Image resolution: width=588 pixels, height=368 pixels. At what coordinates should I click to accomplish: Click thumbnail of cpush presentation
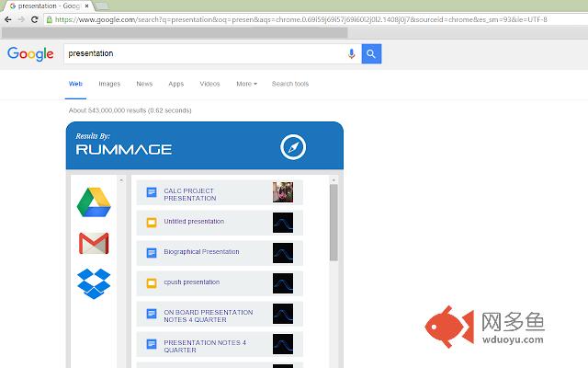283,283
